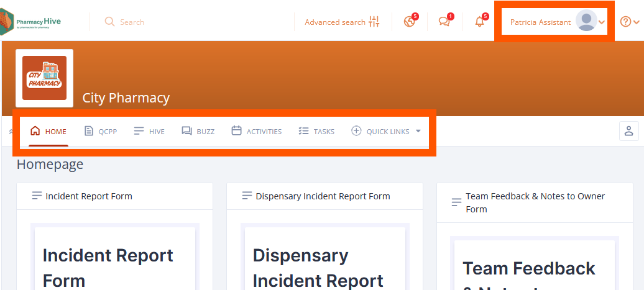
Task: Click the TASKS checklist icon
Action: [303, 131]
